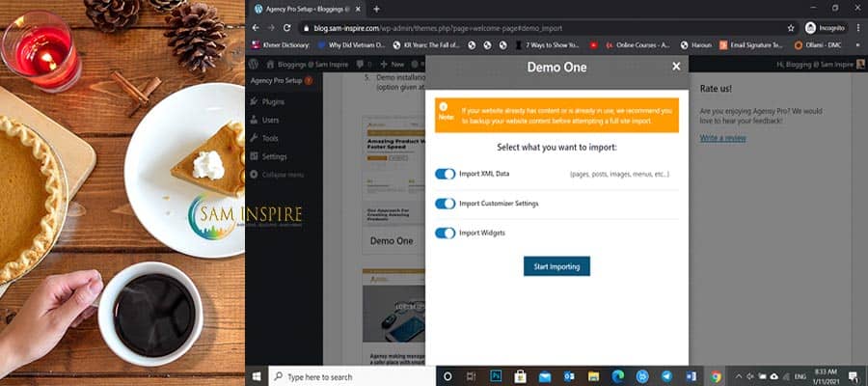Expand the bookmarks overflow chevron
Viewport: 868px width, 386px height.
(855, 45)
